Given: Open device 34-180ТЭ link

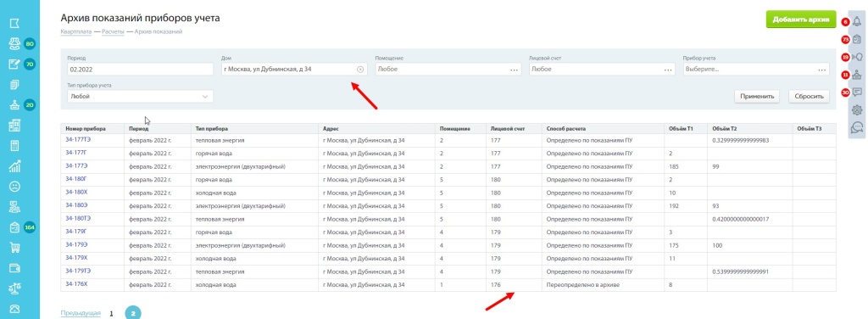Looking at the screenshot, I should point(77,218).
